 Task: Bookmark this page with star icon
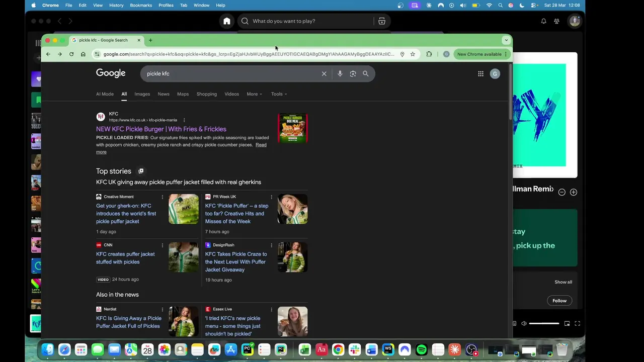[413, 54]
